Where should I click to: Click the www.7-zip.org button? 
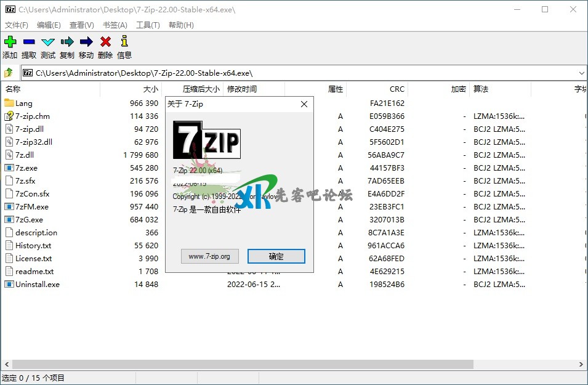tap(209, 256)
